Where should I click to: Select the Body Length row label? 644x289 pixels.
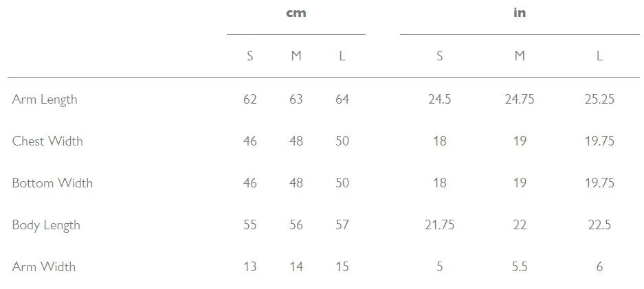(46, 225)
